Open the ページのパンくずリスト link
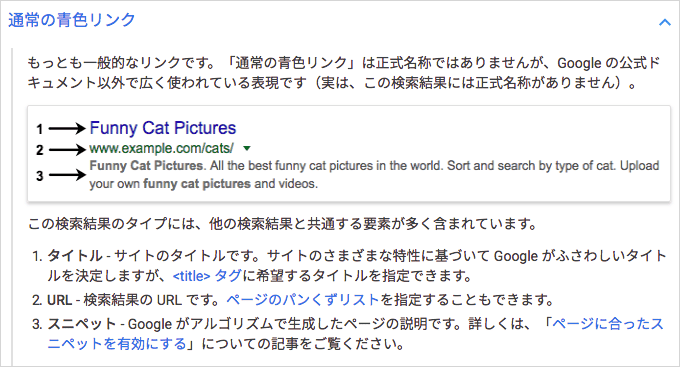The height and width of the screenshot is (367, 680). point(303,300)
